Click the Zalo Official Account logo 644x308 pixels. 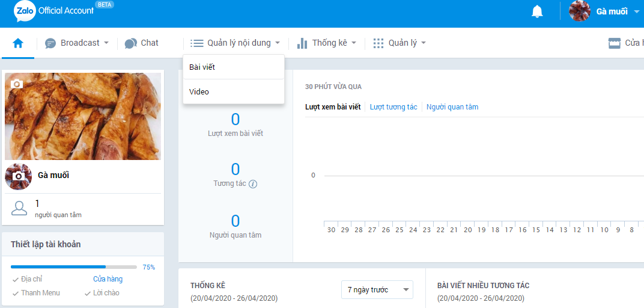pos(54,11)
